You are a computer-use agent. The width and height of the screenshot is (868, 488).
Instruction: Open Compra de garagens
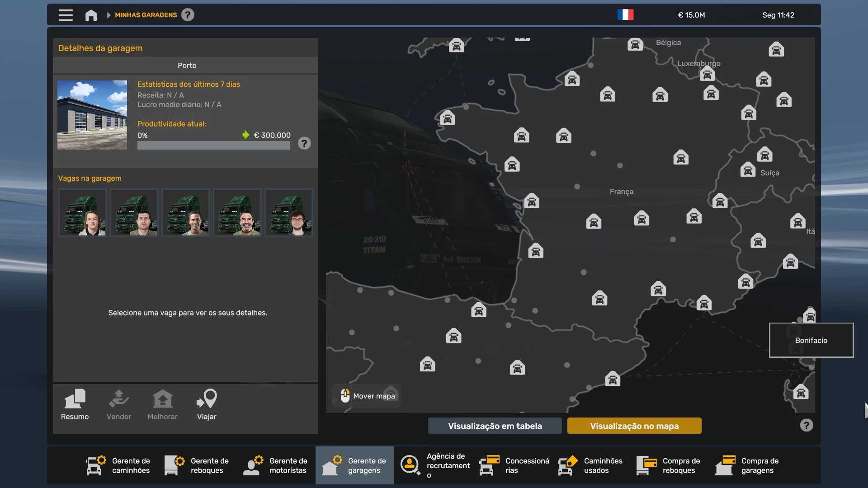[748, 465]
